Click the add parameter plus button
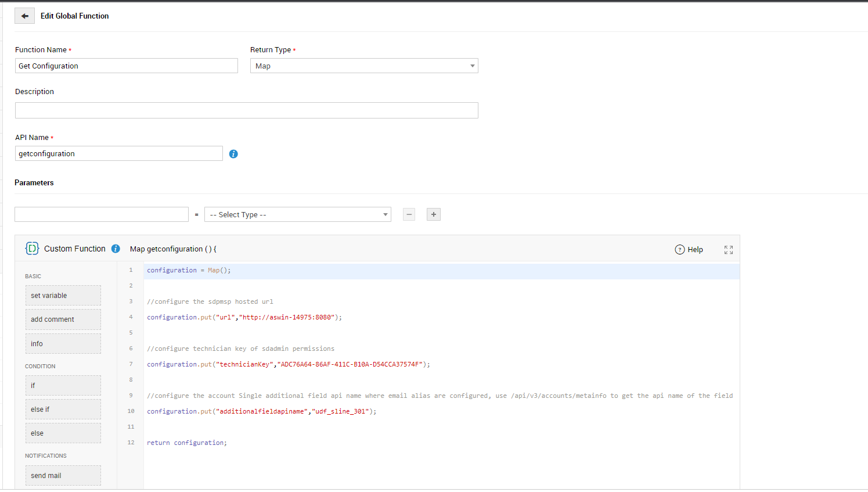Viewport: 868px width, 492px height. 434,214
